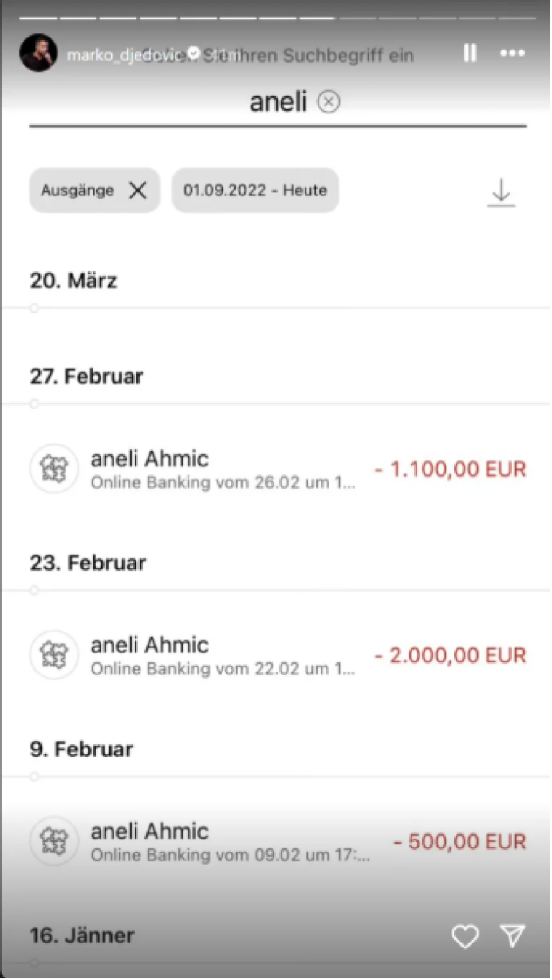Open the 01.09.2022 - Heute date filter
The image size is (552, 980).
pos(255,190)
